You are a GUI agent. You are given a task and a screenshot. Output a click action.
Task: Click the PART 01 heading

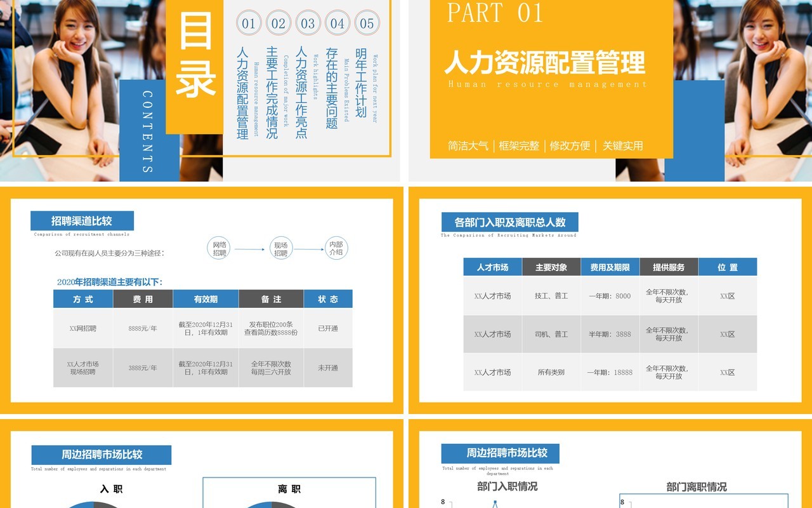point(495,13)
